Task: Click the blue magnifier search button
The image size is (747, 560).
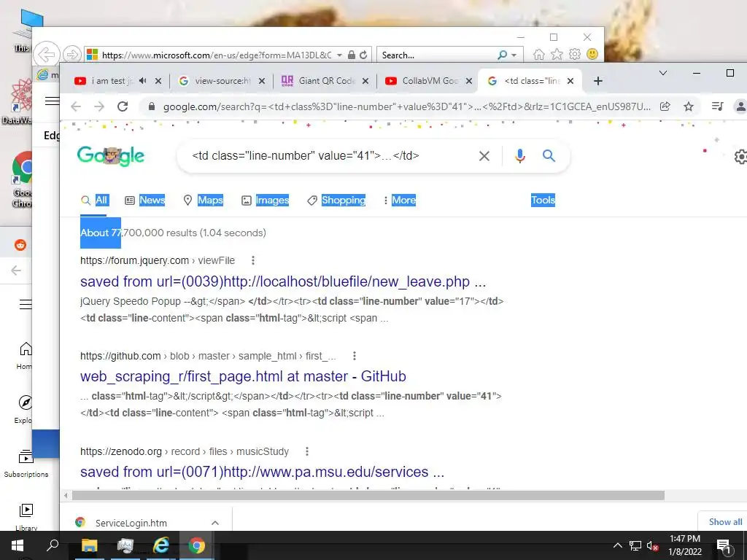Action: tap(549, 156)
